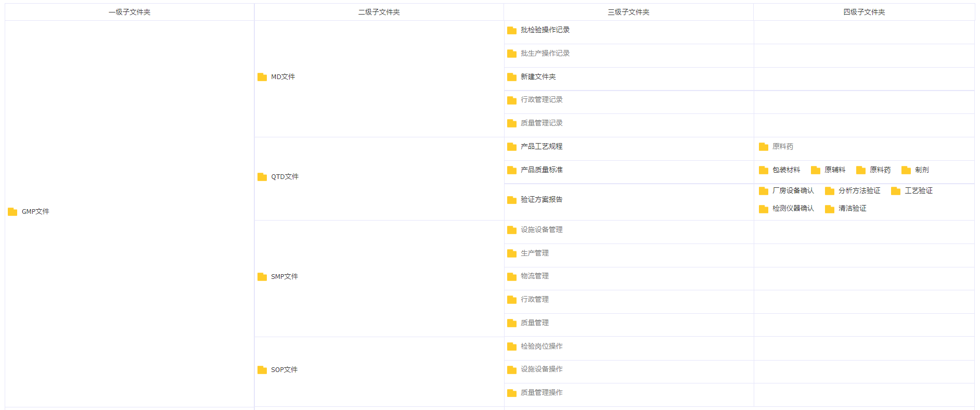Open 包装材料 text

[x=786, y=170]
